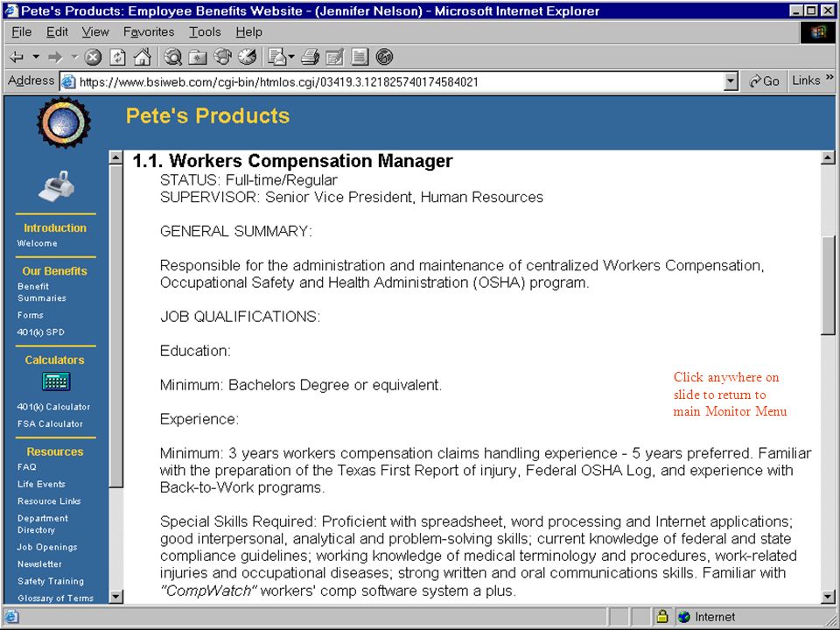Open the Welcome sidebar link
The image size is (840, 630).
pos(37,243)
